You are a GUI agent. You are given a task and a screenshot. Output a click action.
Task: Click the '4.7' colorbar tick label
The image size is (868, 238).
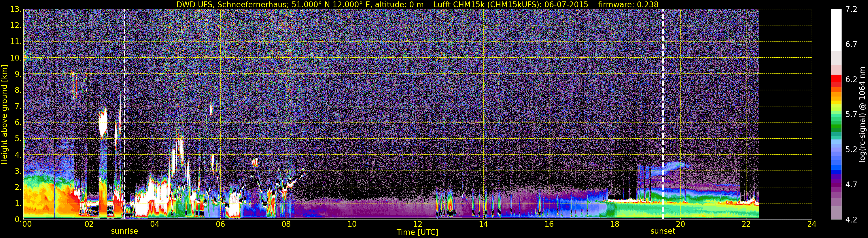pos(851,184)
